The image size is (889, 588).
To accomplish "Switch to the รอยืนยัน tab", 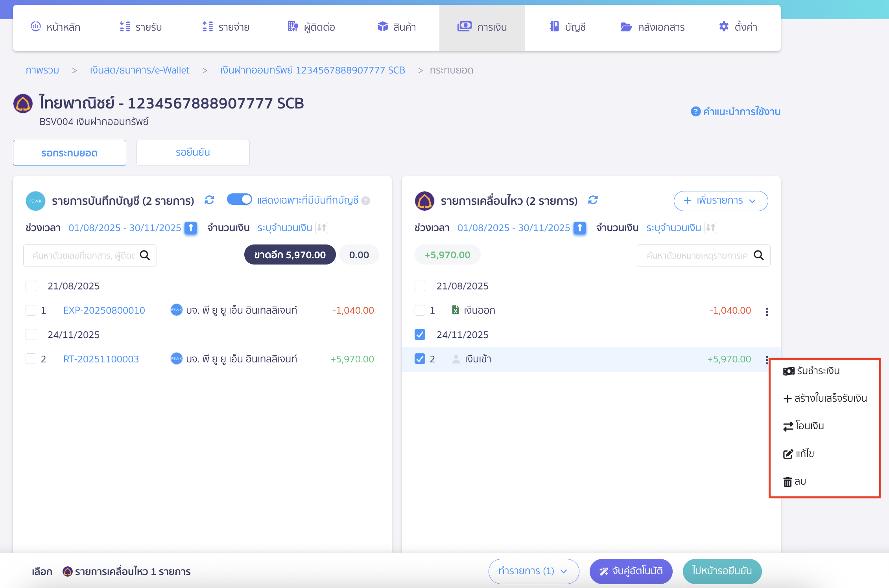I will (193, 153).
